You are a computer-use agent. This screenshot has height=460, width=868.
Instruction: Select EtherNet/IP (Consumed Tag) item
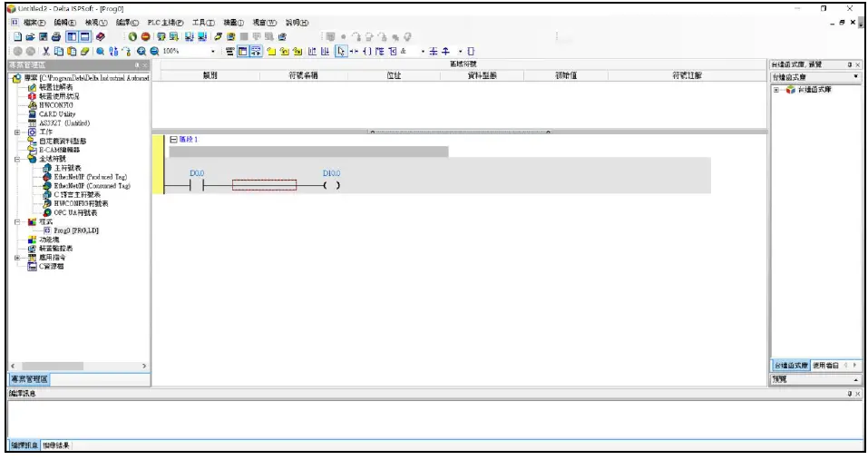tap(92, 185)
